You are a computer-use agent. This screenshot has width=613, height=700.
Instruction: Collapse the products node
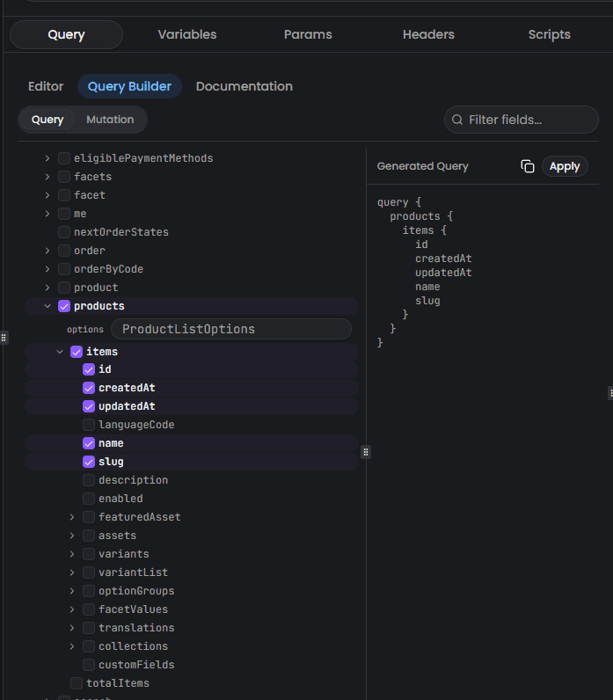point(47,306)
